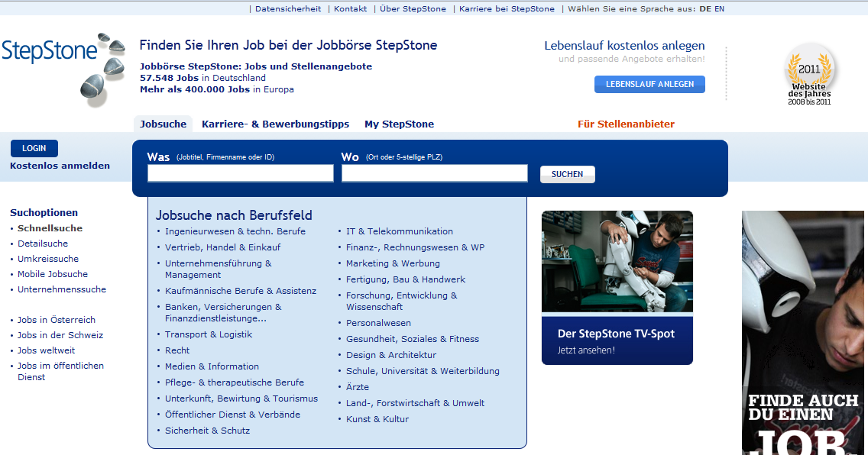
Task: Browse Transport & Logistik jobs
Action: [208, 334]
